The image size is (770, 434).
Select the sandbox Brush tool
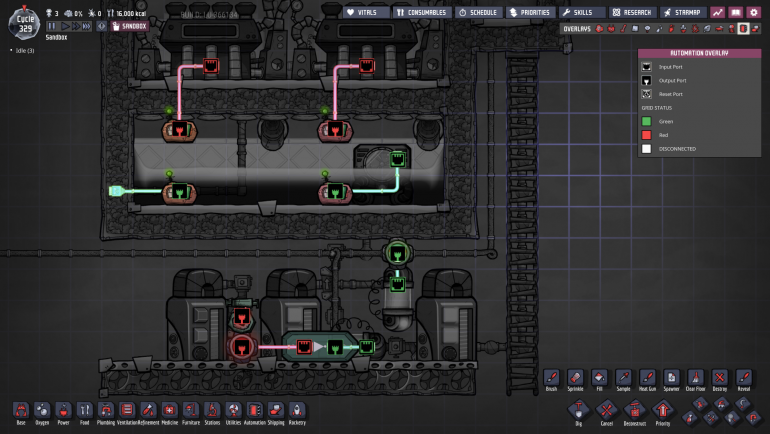551,378
